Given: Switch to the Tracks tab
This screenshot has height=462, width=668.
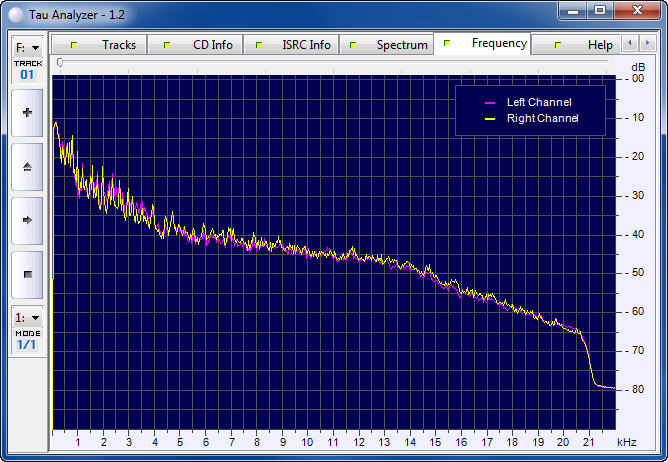Looking at the screenshot, I should pos(108,45).
